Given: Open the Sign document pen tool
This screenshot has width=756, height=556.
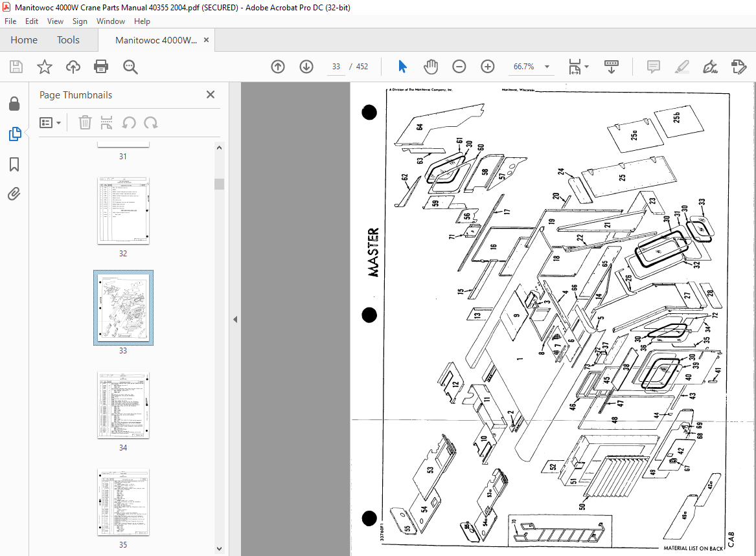Looking at the screenshot, I should tap(710, 67).
